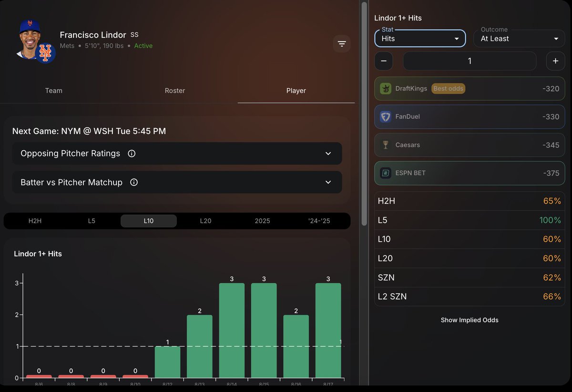Viewport: 572px width, 392px height.
Task: Open the Outcome dropdown showing At Least
Action: click(519, 39)
